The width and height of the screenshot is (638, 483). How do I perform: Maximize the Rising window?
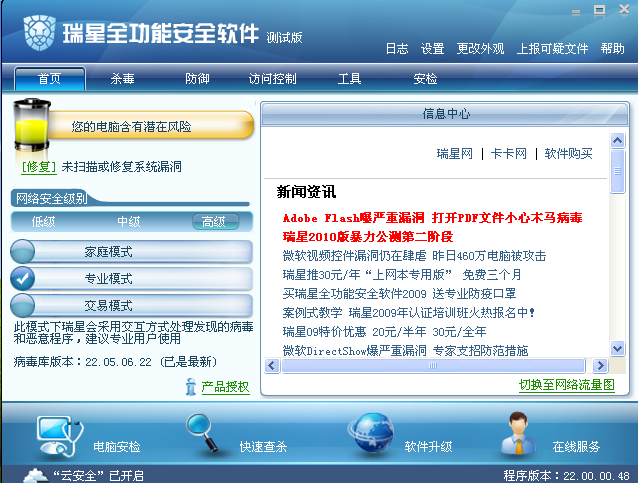pos(599,10)
